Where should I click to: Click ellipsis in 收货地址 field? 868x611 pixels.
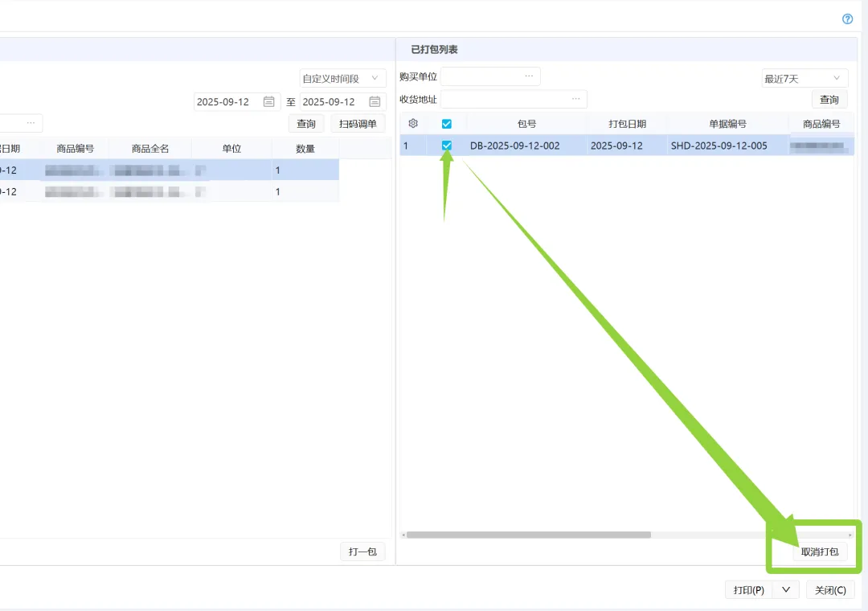coord(575,99)
